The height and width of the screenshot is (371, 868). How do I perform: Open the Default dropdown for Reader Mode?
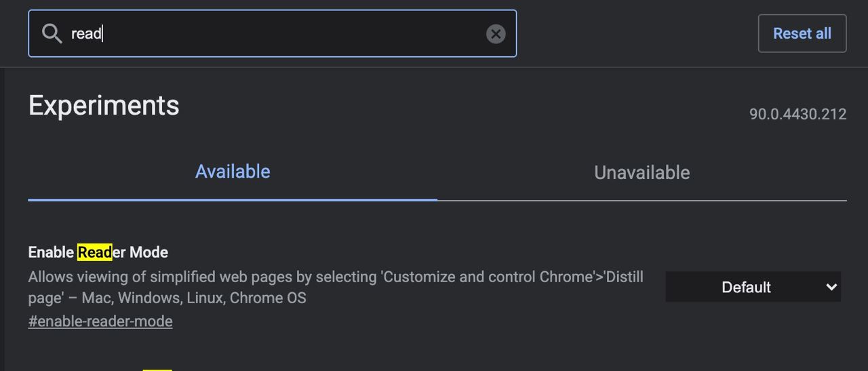tap(753, 287)
